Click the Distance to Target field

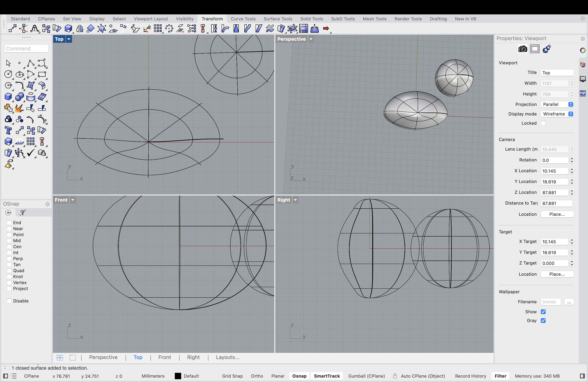(x=556, y=203)
